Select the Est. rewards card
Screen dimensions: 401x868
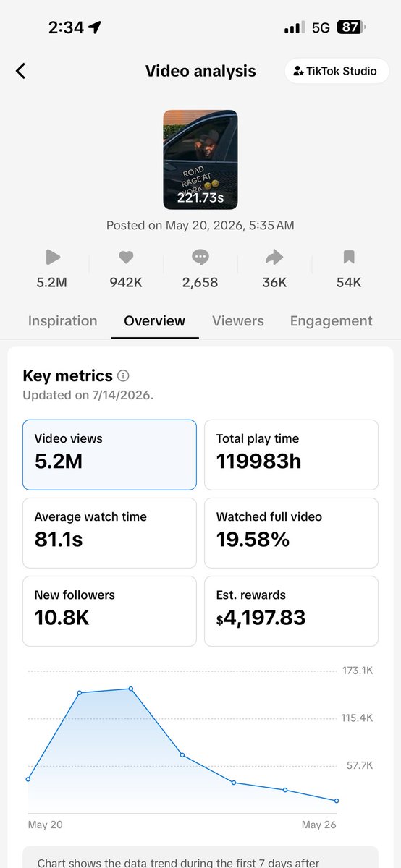(x=292, y=611)
